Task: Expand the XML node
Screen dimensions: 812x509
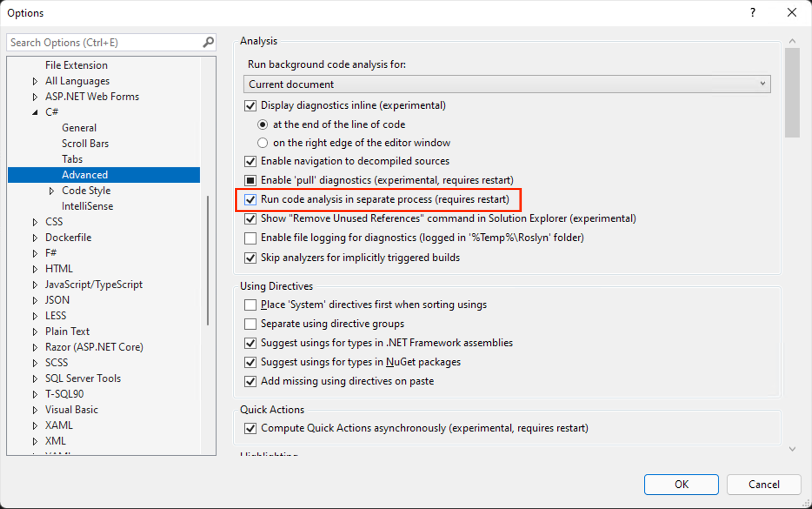Action: click(x=35, y=442)
